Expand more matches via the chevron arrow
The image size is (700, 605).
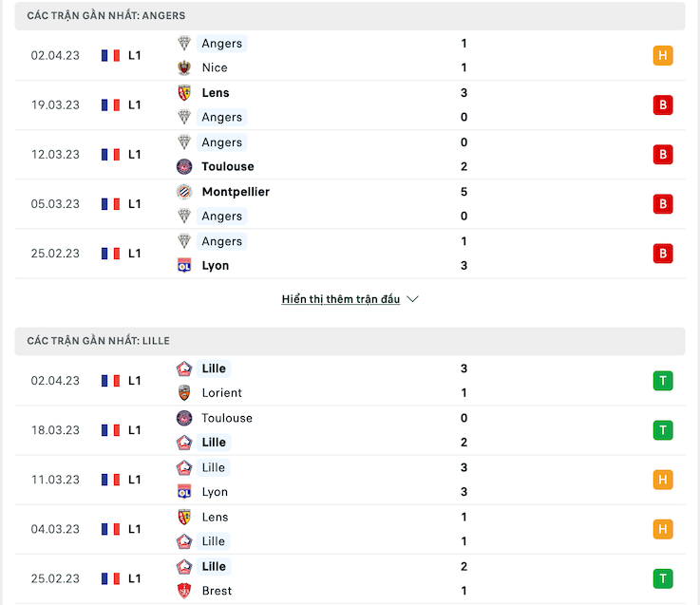413,299
